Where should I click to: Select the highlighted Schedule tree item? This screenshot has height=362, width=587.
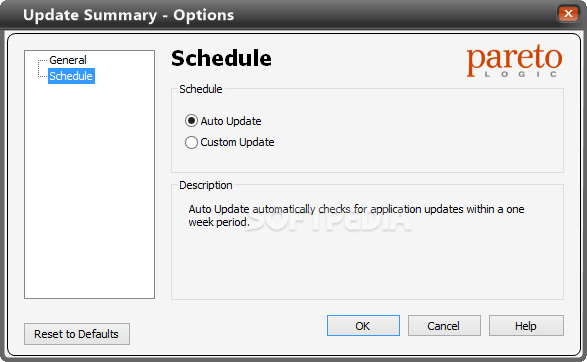tap(71, 76)
